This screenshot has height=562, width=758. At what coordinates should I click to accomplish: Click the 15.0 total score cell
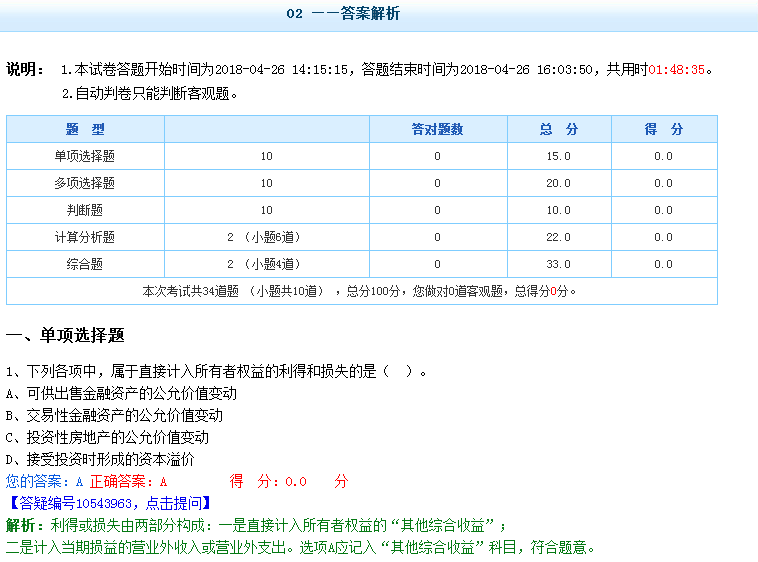click(559, 156)
